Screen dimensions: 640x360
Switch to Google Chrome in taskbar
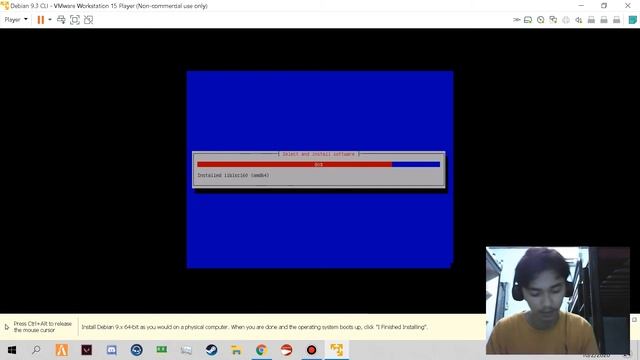pos(261,350)
